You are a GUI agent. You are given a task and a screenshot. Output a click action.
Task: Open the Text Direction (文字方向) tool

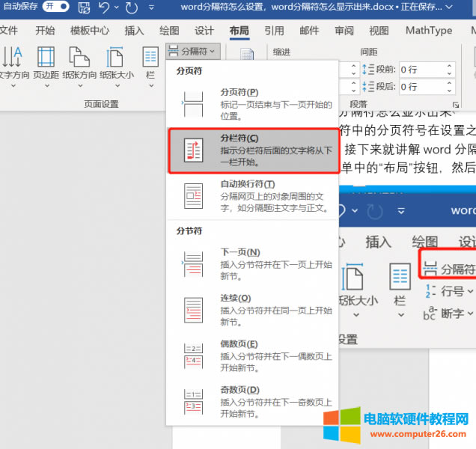[x=13, y=65]
